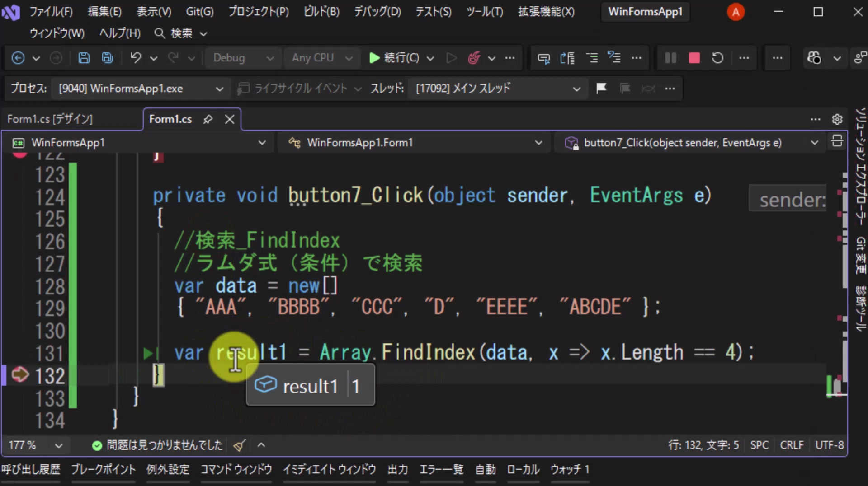Pin the Form1.cs tab

click(x=208, y=119)
